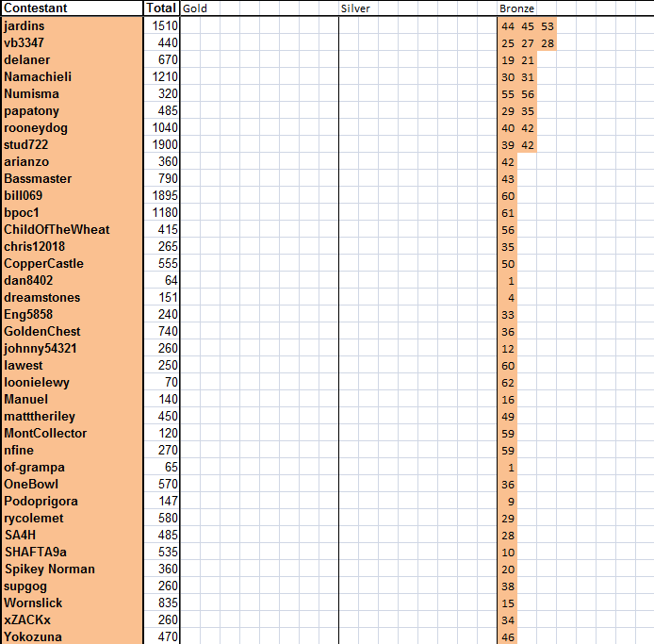The height and width of the screenshot is (644, 654).
Task: Select the Manuel contestant cell
Action: 73,400
